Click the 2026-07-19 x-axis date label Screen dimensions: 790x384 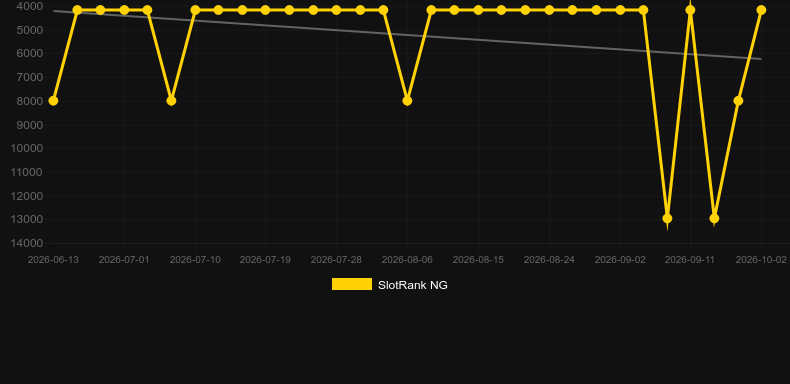[265, 260]
